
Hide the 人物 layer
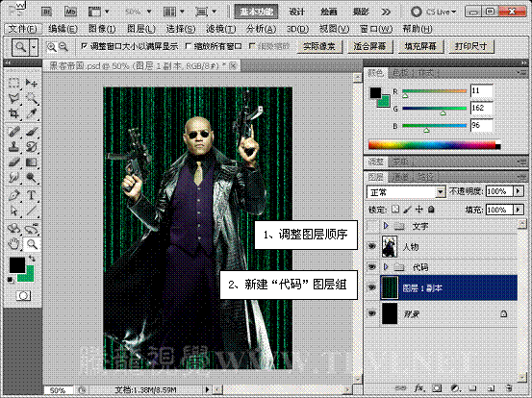372,246
